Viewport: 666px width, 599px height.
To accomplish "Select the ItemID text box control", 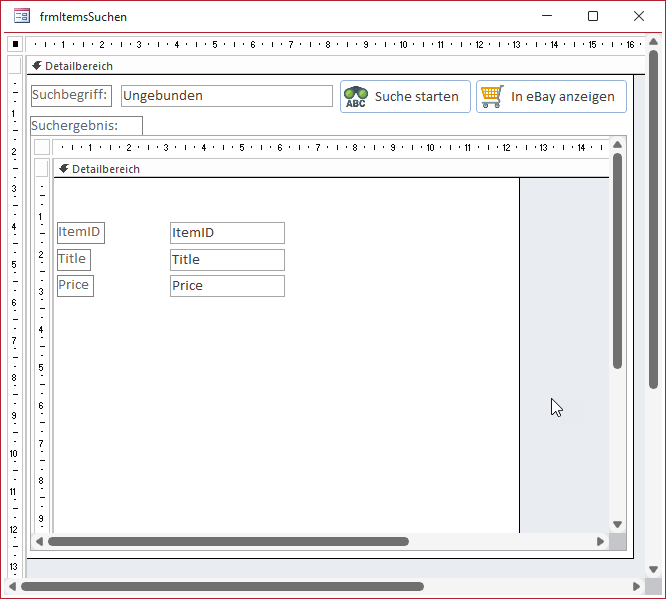I will click(227, 233).
